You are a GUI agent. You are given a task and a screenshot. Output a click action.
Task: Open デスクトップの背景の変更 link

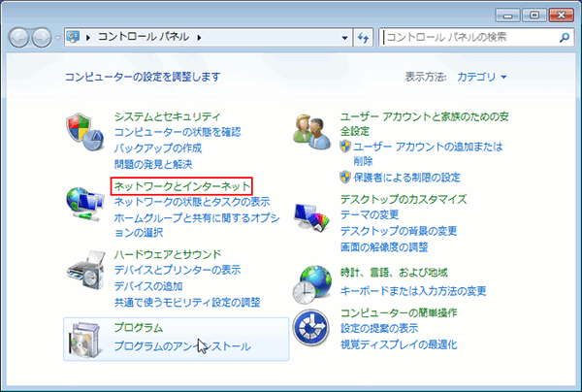[x=398, y=231]
